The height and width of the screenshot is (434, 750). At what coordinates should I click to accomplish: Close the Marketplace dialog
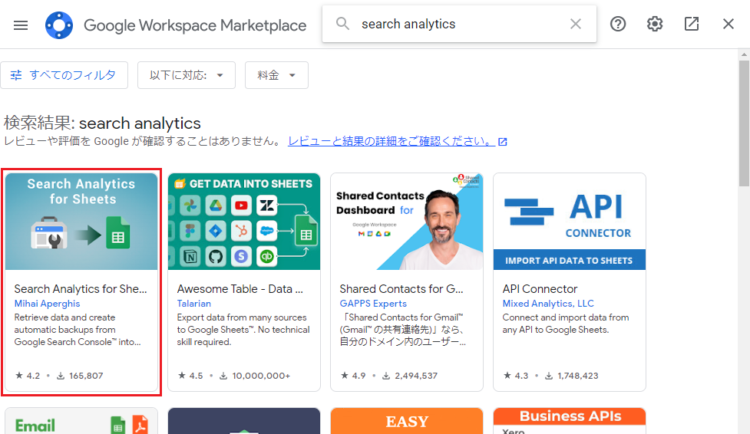[x=728, y=24]
